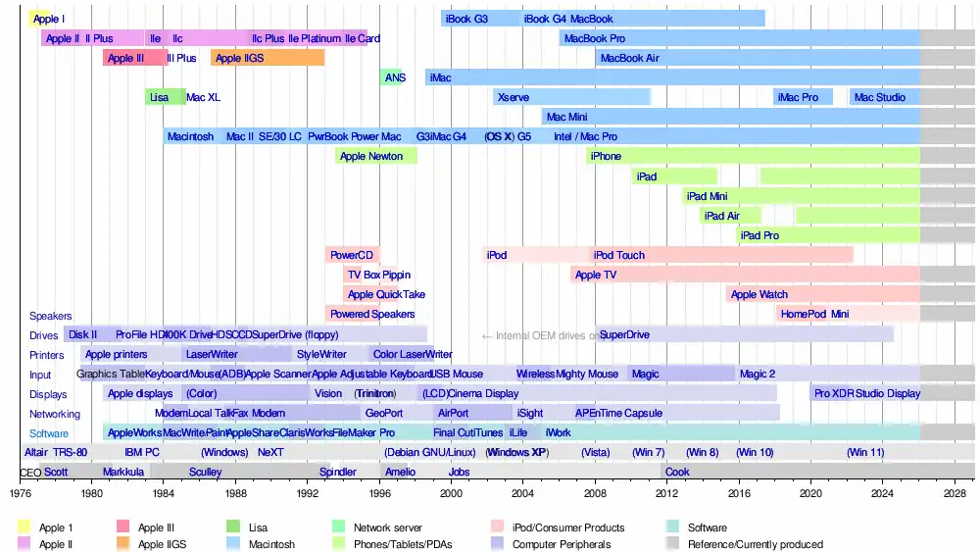980x552 pixels.
Task: Open the PowerCD entry
Action: pyautogui.click(x=351, y=255)
